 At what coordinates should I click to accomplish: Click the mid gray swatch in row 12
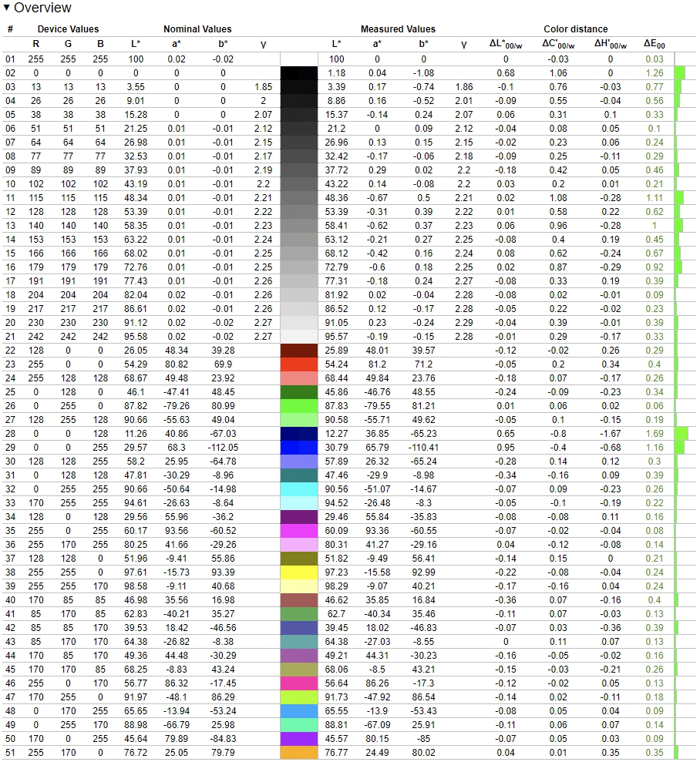pos(299,212)
